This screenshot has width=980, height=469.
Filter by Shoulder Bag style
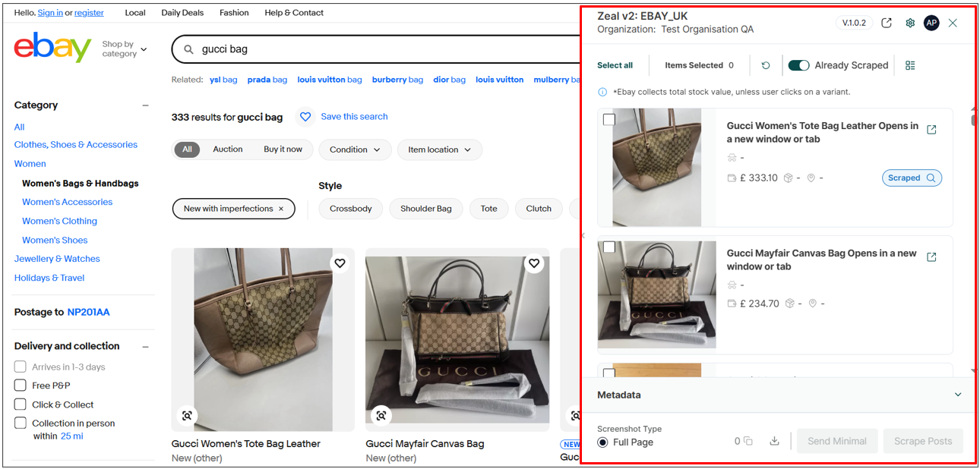[426, 209]
